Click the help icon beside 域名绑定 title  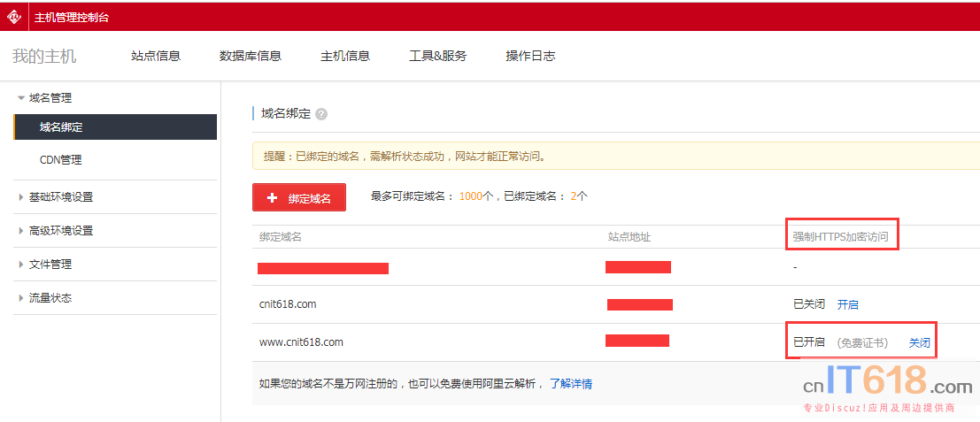(x=321, y=114)
